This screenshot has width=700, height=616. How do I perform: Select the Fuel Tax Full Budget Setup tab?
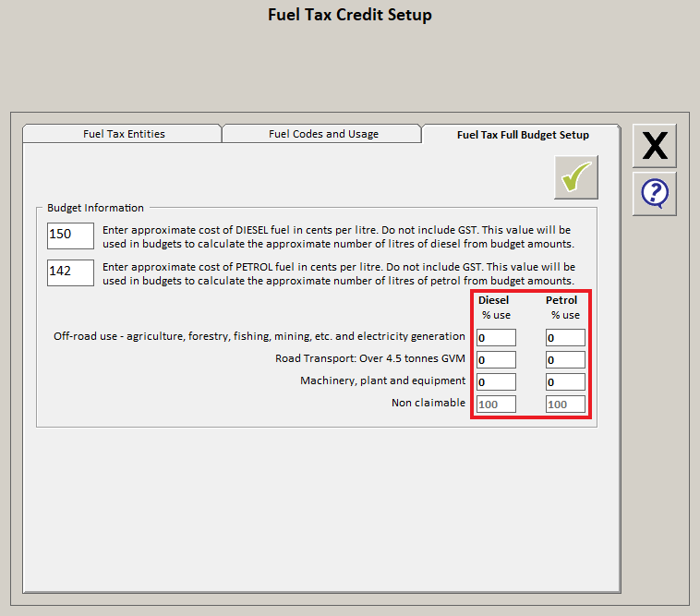pos(523,135)
